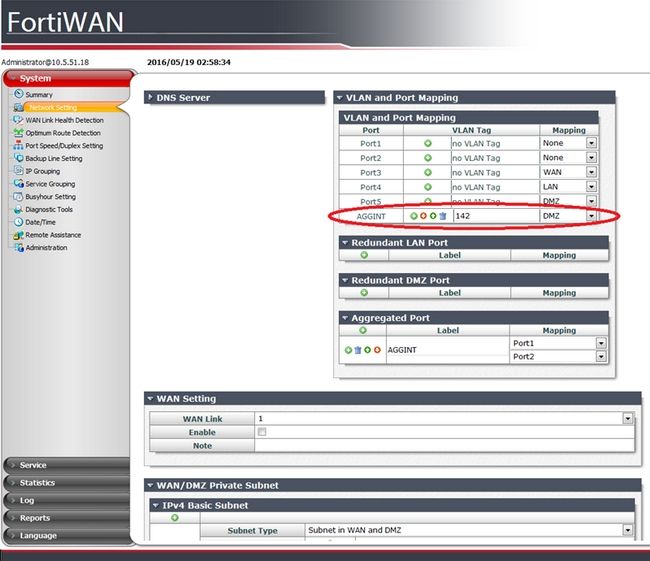Open Aggregated Port dropdown showing Port1
This screenshot has height=561, width=650.
(x=601, y=343)
